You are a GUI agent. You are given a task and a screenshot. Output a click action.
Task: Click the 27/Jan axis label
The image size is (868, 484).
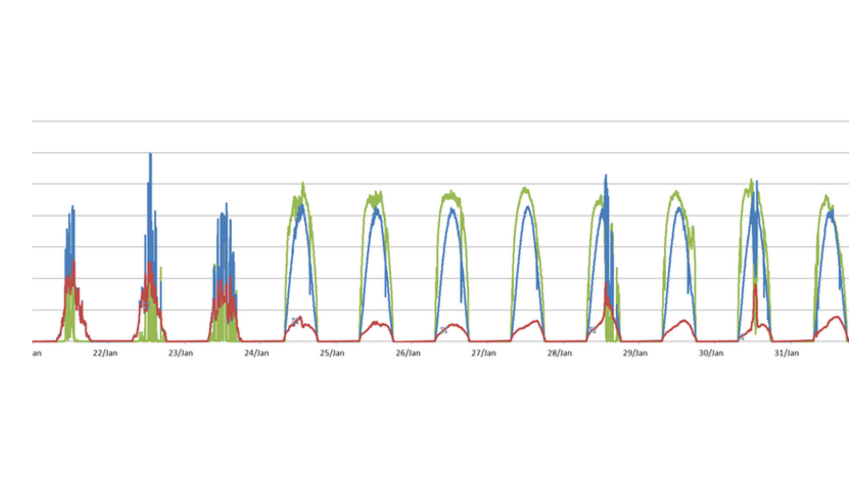[x=484, y=353]
